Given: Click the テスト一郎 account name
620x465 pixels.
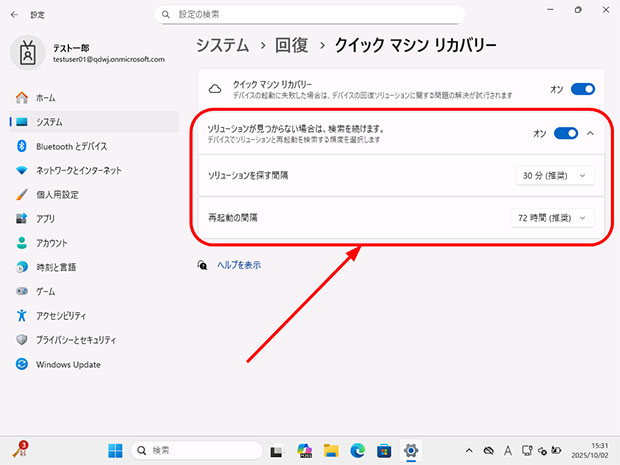Looking at the screenshot, I should tap(71, 48).
